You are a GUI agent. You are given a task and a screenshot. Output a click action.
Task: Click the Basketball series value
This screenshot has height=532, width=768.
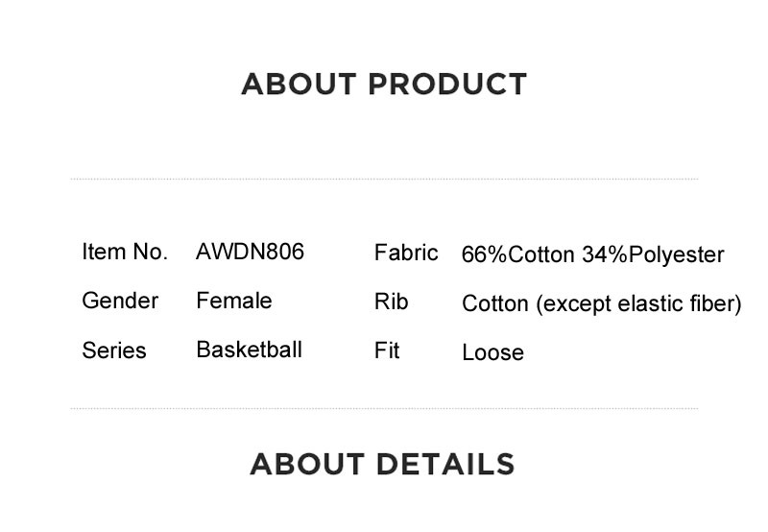pyautogui.click(x=249, y=350)
